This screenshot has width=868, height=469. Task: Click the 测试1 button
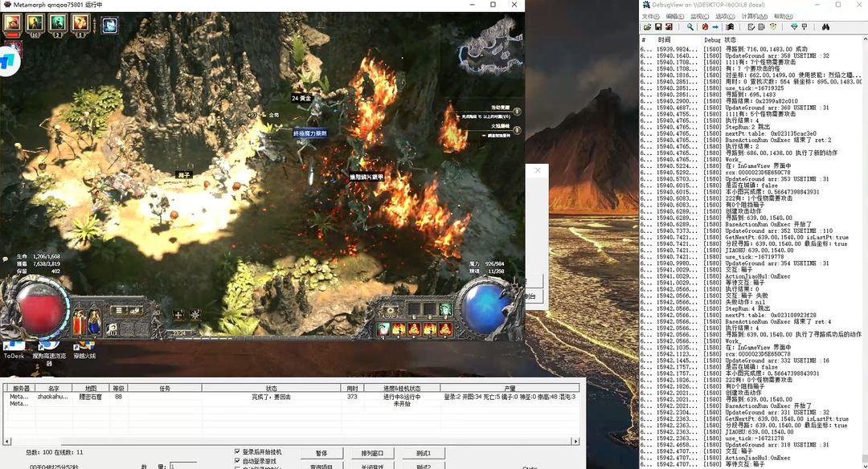[424, 453]
